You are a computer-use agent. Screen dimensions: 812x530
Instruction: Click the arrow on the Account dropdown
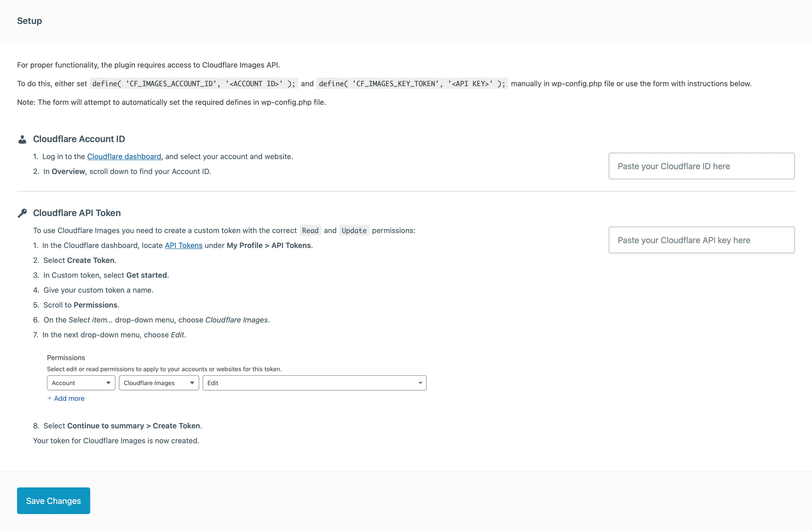(x=109, y=383)
